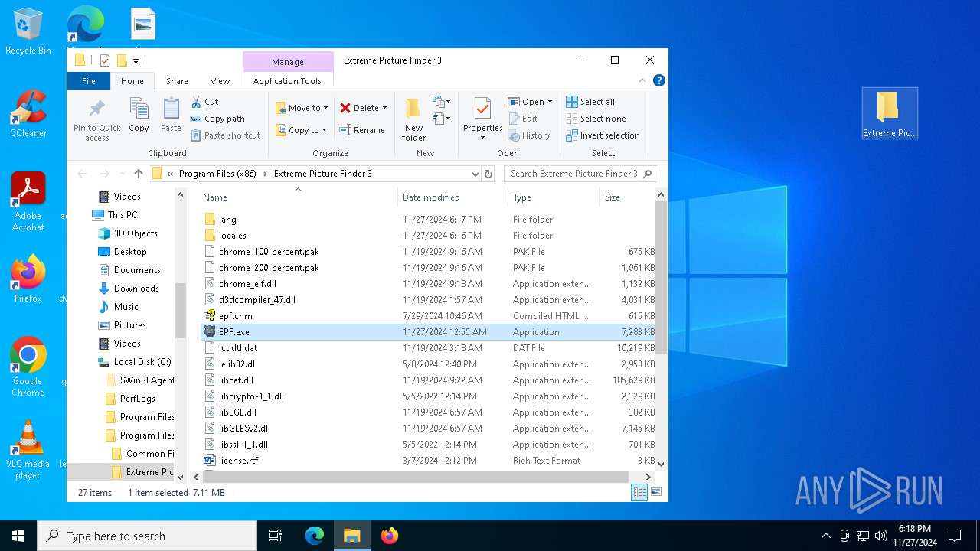Open file History from the ribbon
This screenshot has width=980, height=551.
(x=528, y=135)
